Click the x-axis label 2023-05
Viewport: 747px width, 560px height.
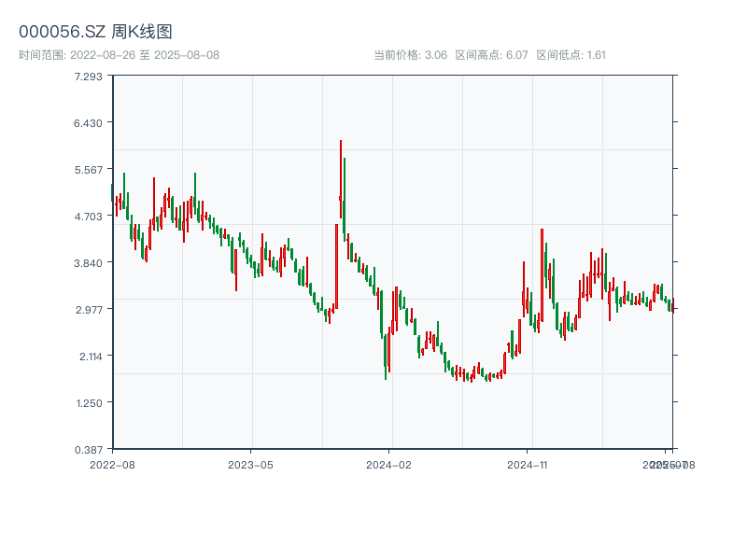pyautogui.click(x=250, y=465)
